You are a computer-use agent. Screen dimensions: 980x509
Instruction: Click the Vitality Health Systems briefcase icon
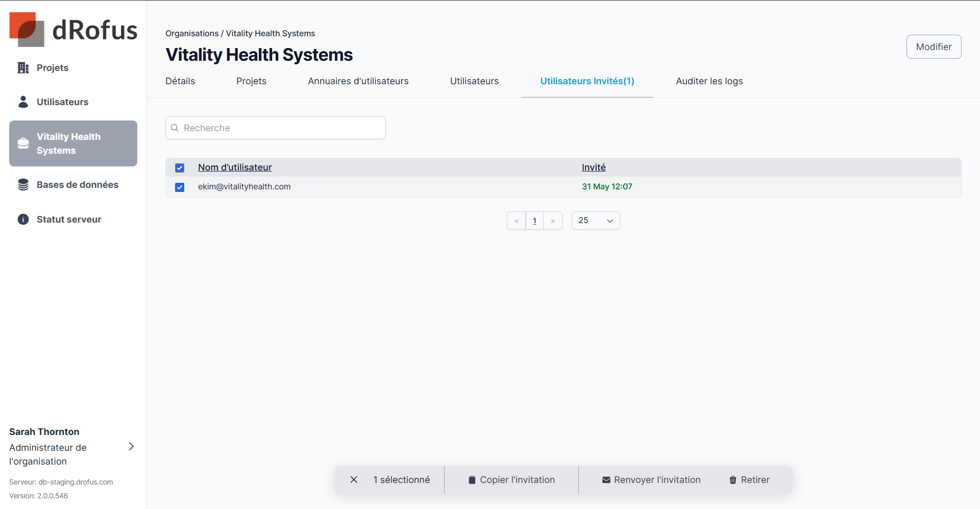[x=23, y=143]
